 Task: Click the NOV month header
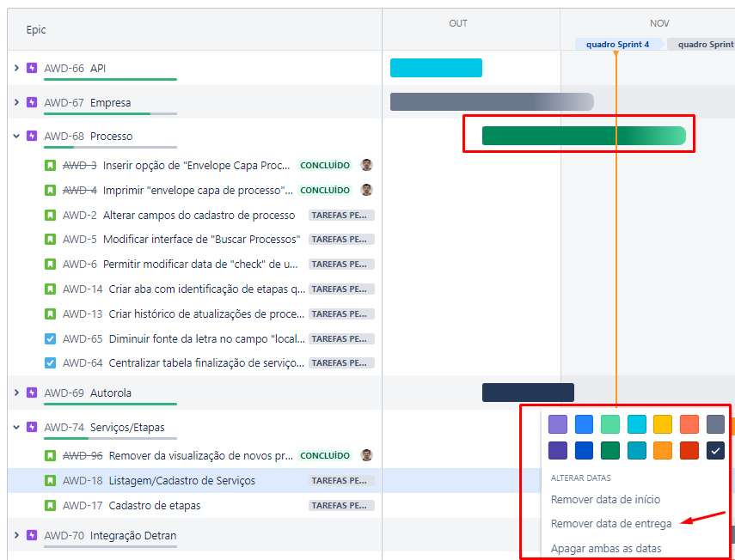click(x=659, y=23)
